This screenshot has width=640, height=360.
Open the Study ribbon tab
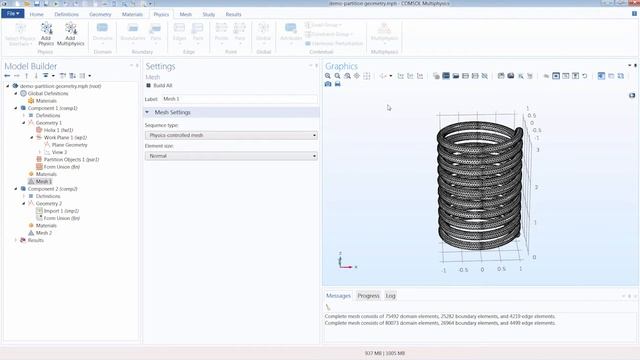tap(209, 14)
